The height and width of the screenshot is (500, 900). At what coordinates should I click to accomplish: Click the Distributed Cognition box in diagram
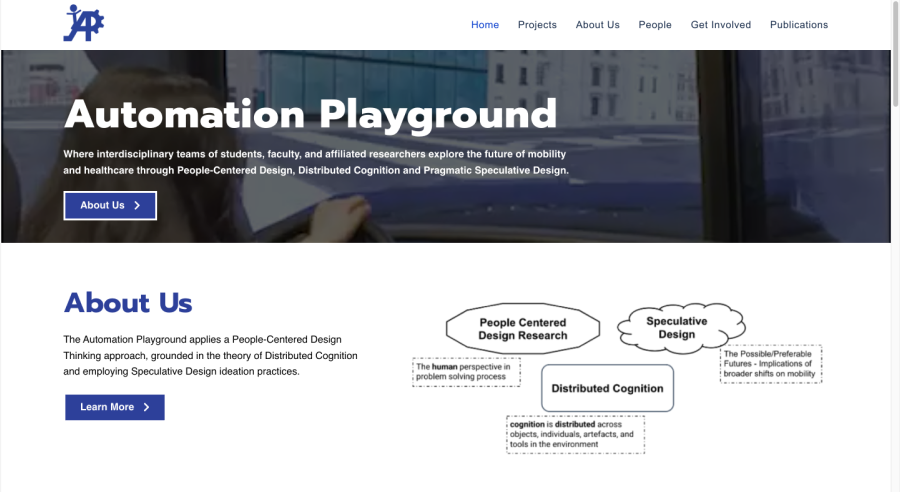coord(607,388)
